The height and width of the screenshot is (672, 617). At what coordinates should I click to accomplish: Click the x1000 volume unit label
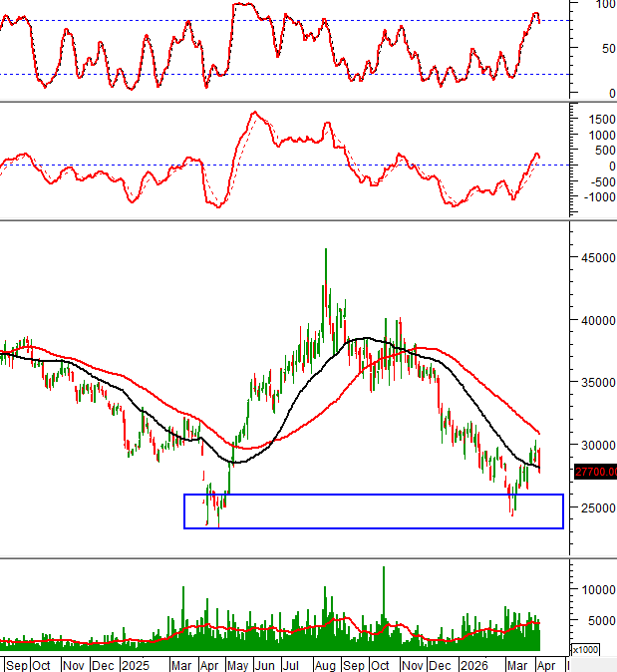coord(595,651)
